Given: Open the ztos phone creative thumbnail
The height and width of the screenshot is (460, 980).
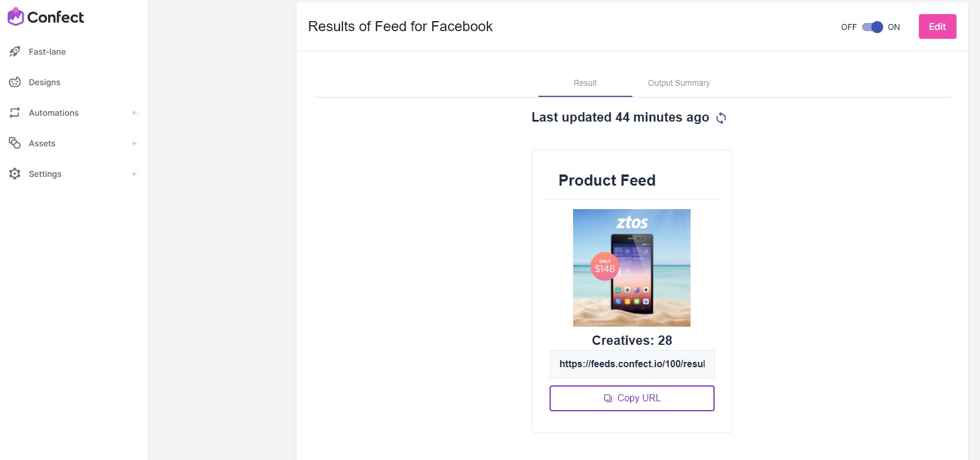Looking at the screenshot, I should [x=632, y=268].
